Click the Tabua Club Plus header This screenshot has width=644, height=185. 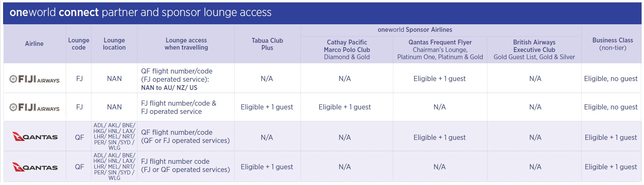[x=267, y=44]
